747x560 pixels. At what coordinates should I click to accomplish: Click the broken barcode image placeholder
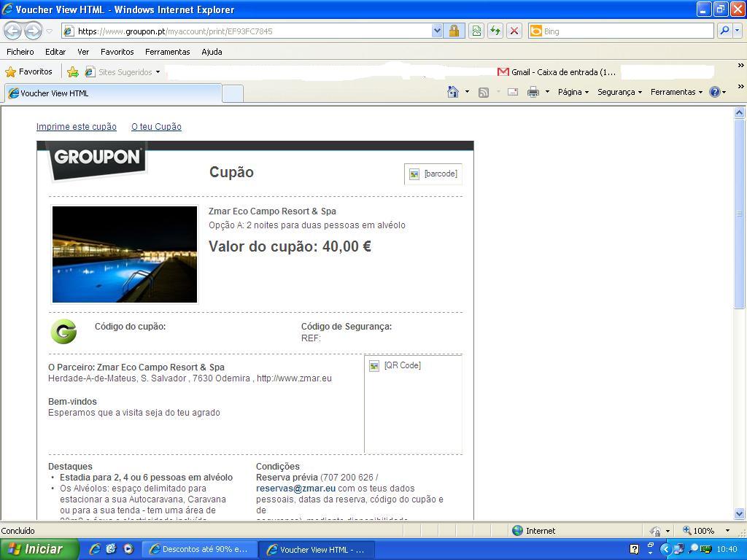coord(433,174)
